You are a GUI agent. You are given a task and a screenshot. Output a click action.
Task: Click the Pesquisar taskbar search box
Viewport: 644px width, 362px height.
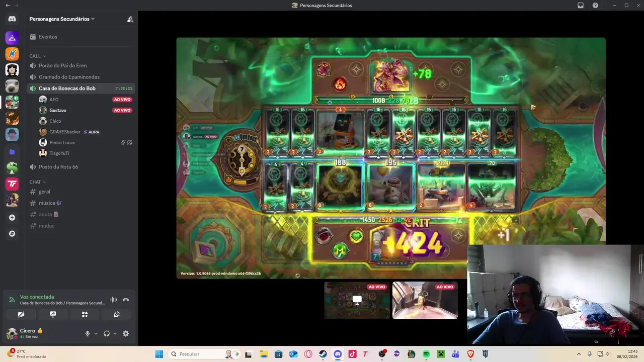click(x=204, y=354)
